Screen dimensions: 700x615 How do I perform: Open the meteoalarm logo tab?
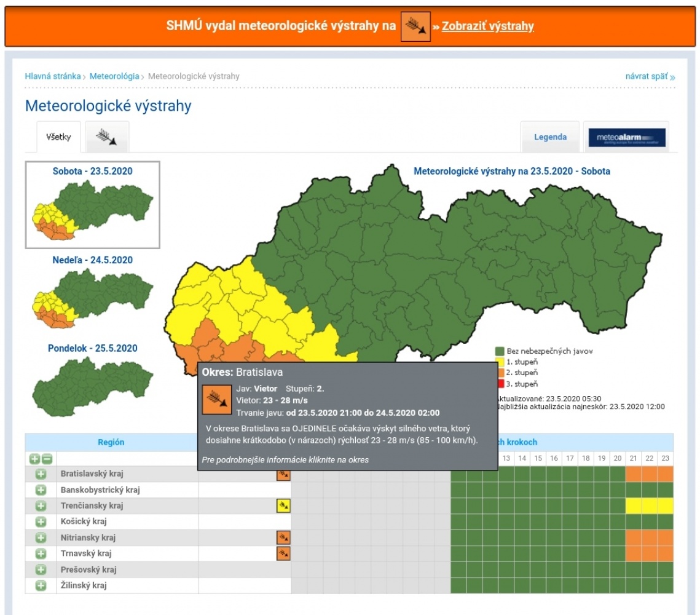click(626, 137)
